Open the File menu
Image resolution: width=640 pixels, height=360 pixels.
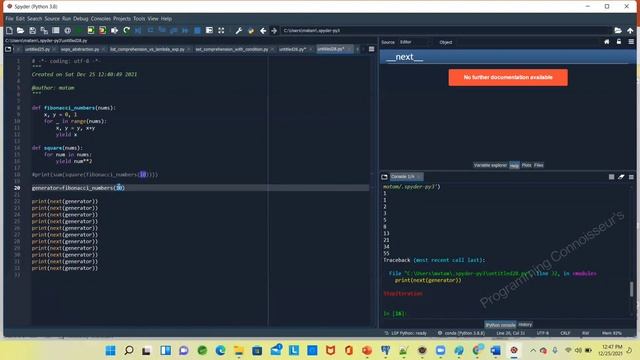tap(9, 19)
